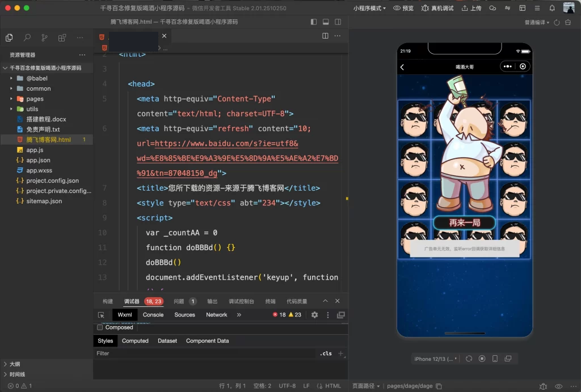The width and height of the screenshot is (581, 392).
Task: Open the editor layout grid icon
Action: pos(522,8)
